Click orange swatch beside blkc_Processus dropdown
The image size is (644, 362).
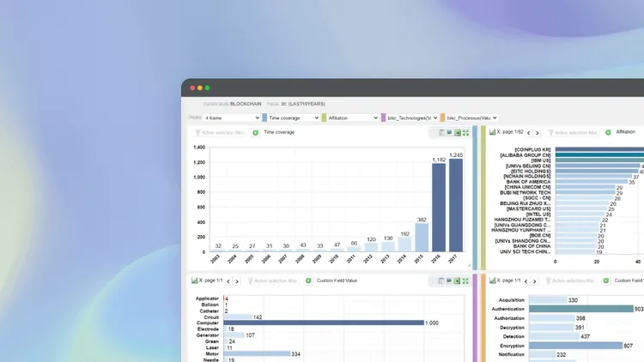pos(442,118)
